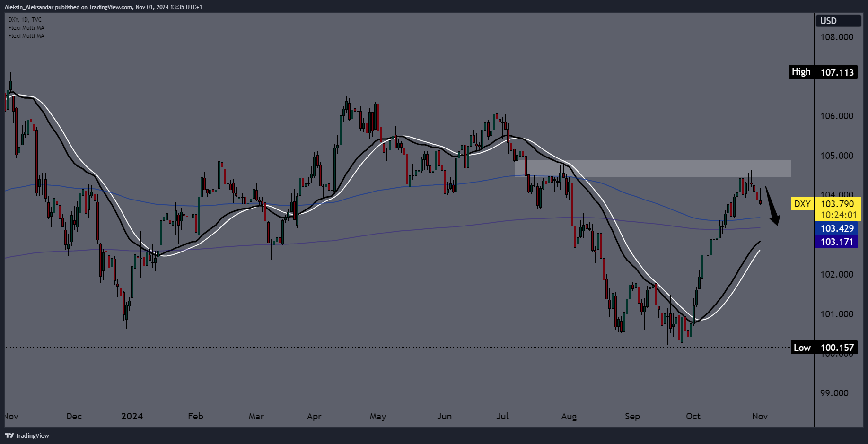This screenshot has width=868, height=444.
Task: Click the TradingView logo at bottom left
Action: [27, 435]
